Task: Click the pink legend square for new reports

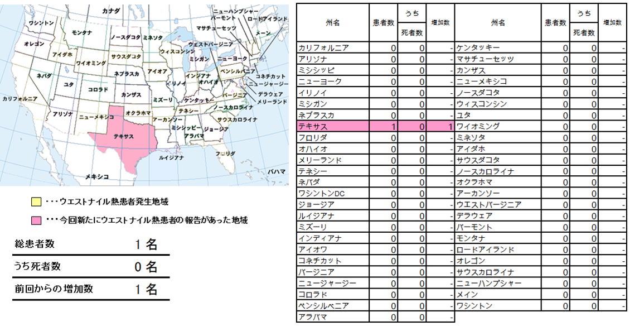Action: (36, 220)
